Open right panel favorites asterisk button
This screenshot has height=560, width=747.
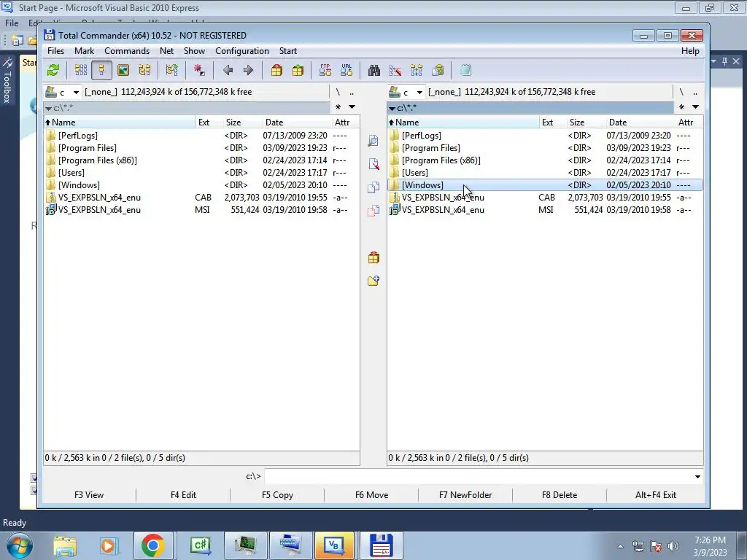coord(681,107)
